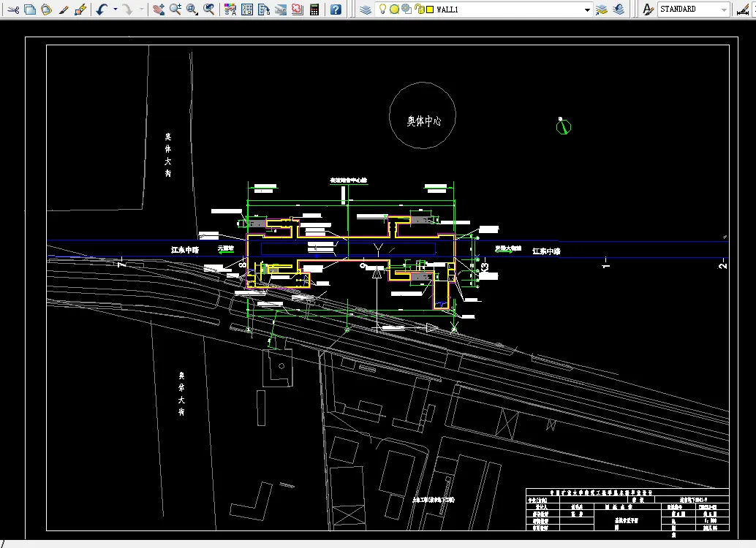This screenshot has height=548, width=756.
Task: Click the Cut scissors icon
Action: [x=13, y=9]
